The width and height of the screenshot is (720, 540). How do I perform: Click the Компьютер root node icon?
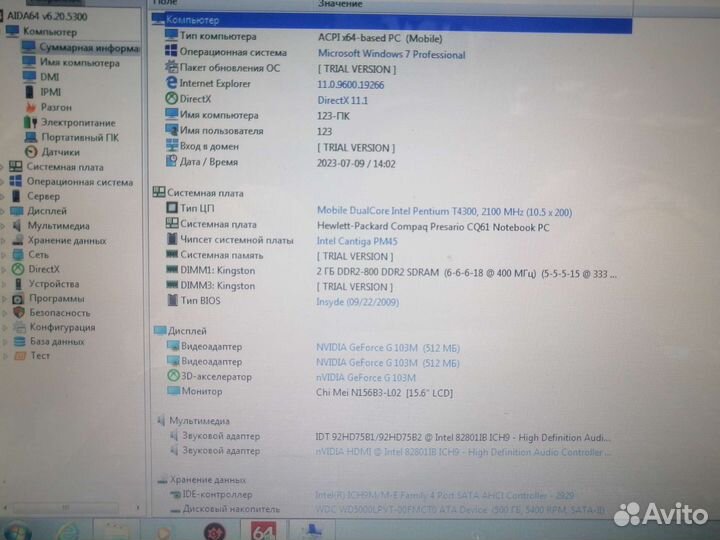click(x=12, y=31)
